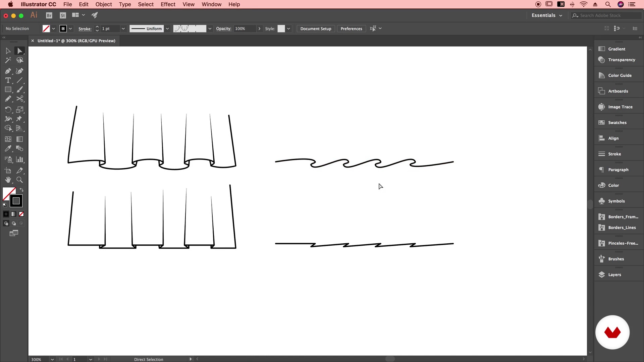Select the Selection tool (black arrow)
Image resolution: width=644 pixels, height=362 pixels.
pos(8,51)
